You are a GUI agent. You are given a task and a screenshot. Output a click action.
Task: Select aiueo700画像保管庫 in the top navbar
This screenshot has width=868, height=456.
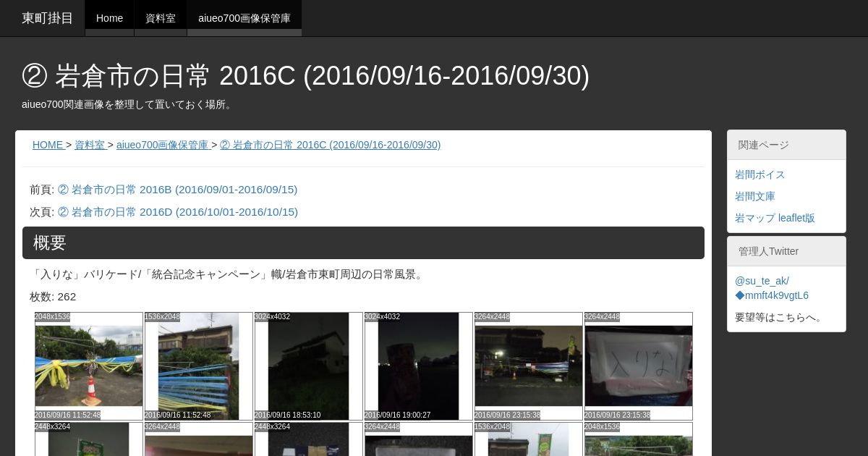(244, 18)
